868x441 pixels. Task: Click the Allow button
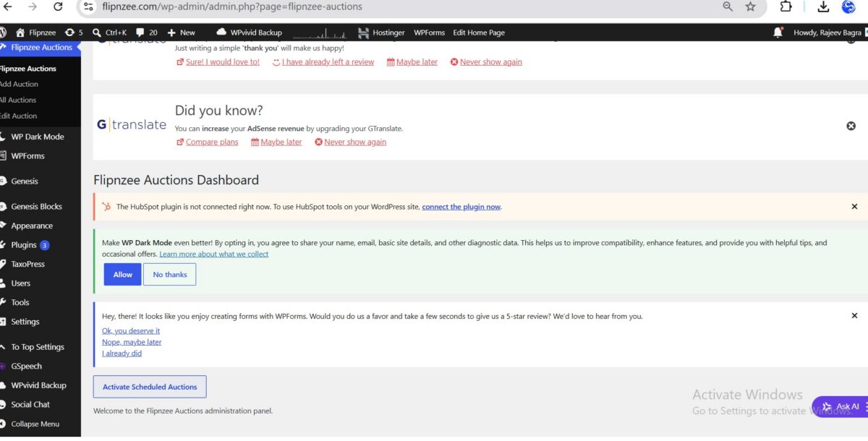(123, 275)
